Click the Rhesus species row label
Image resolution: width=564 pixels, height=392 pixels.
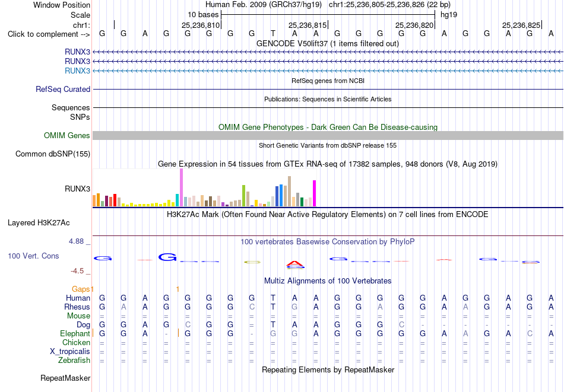[x=77, y=307]
